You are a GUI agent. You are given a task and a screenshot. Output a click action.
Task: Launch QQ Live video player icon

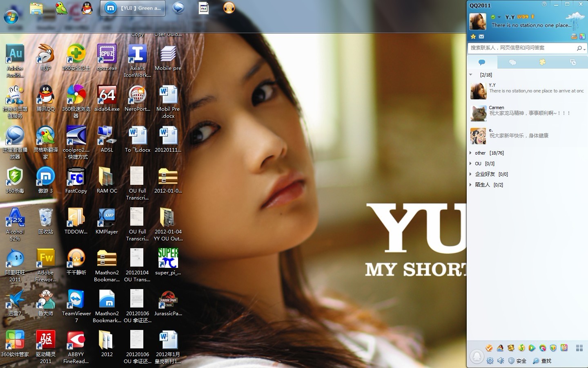tap(532, 348)
